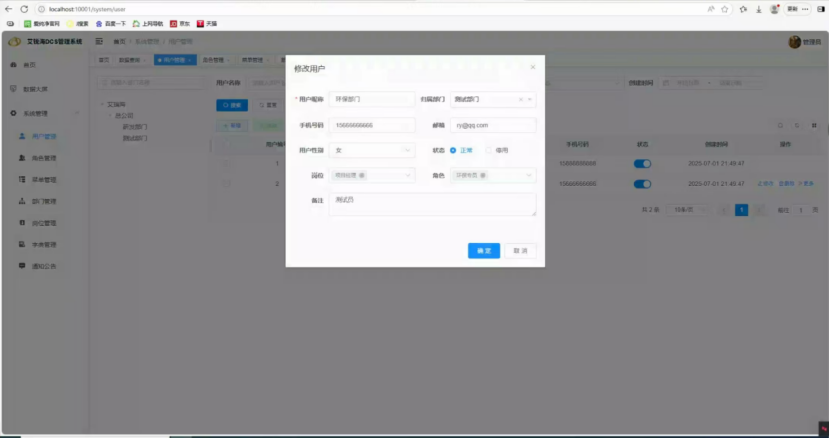
Task: Toggle the status switch of user row 1
Action: pos(642,164)
